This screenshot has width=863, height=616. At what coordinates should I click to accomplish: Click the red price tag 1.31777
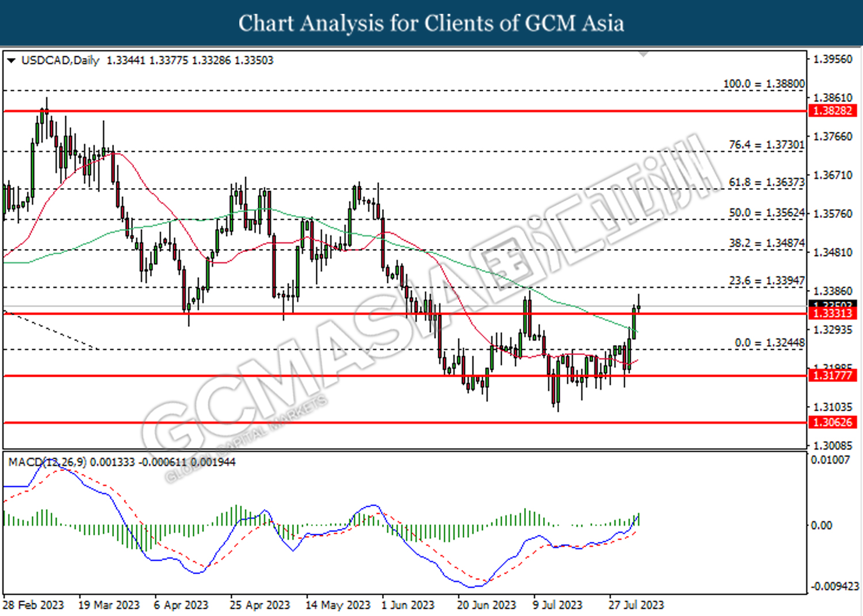tap(833, 376)
